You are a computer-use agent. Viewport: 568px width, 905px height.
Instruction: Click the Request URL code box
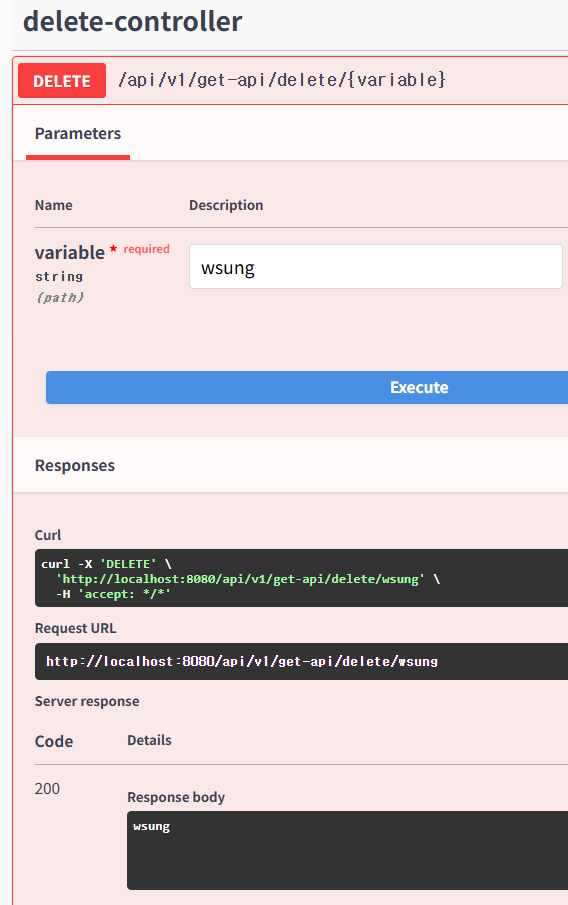pyautogui.click(x=301, y=661)
